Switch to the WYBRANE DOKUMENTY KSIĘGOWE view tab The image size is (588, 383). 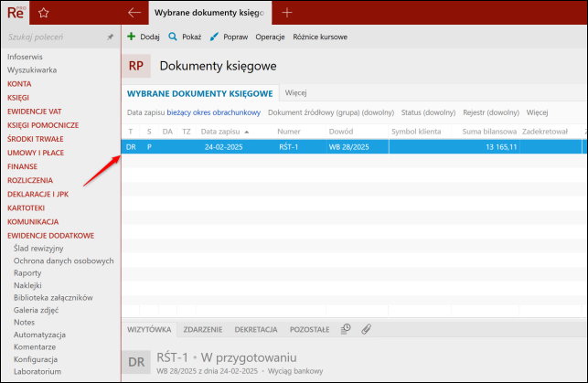pyautogui.click(x=200, y=93)
